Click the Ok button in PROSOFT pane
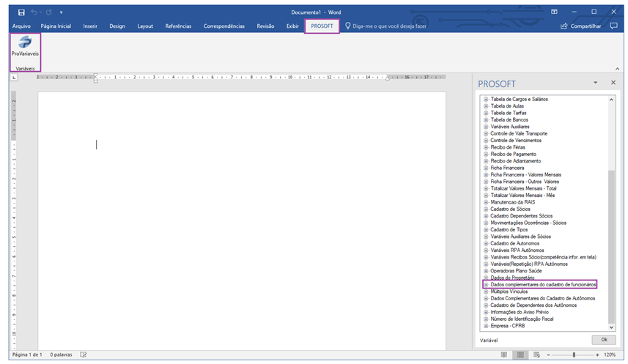The image size is (628, 364). (x=604, y=340)
